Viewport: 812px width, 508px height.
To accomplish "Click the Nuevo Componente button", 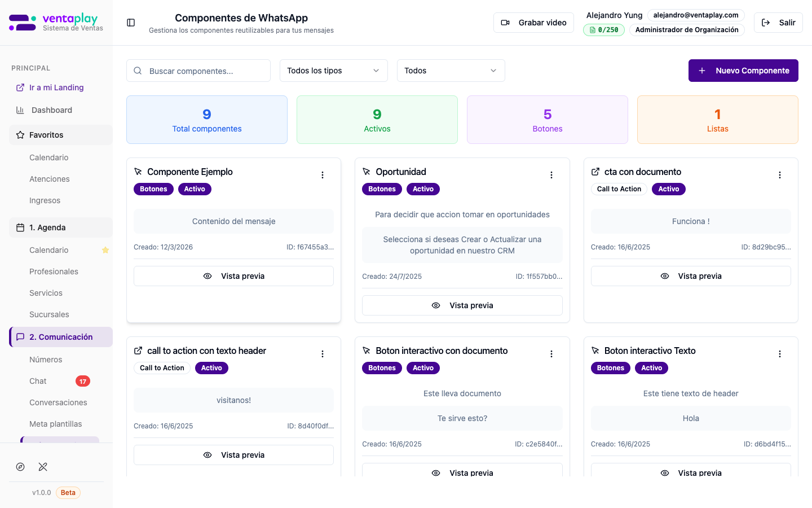I will 743,71.
